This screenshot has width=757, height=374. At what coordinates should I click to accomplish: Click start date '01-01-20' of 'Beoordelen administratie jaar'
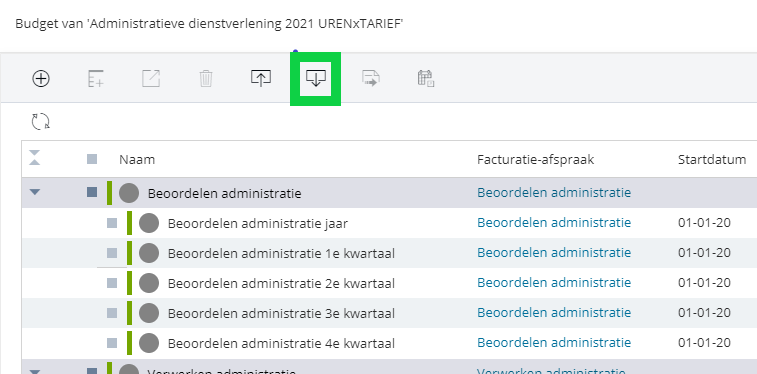[x=704, y=223]
